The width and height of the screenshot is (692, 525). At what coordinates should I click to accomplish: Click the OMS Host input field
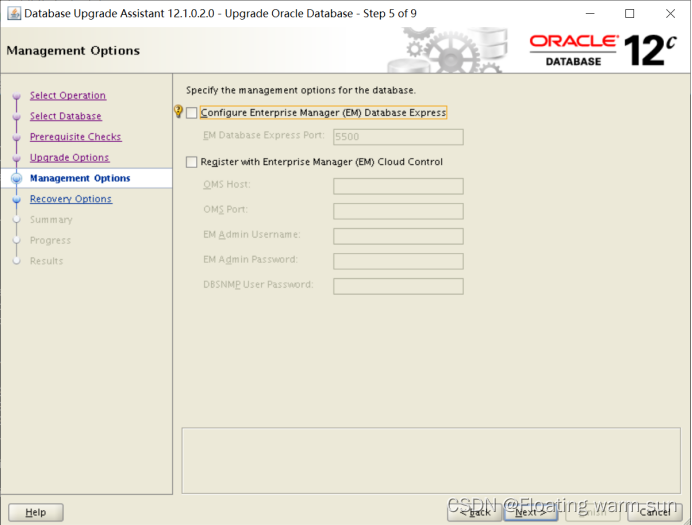pyautogui.click(x=398, y=186)
